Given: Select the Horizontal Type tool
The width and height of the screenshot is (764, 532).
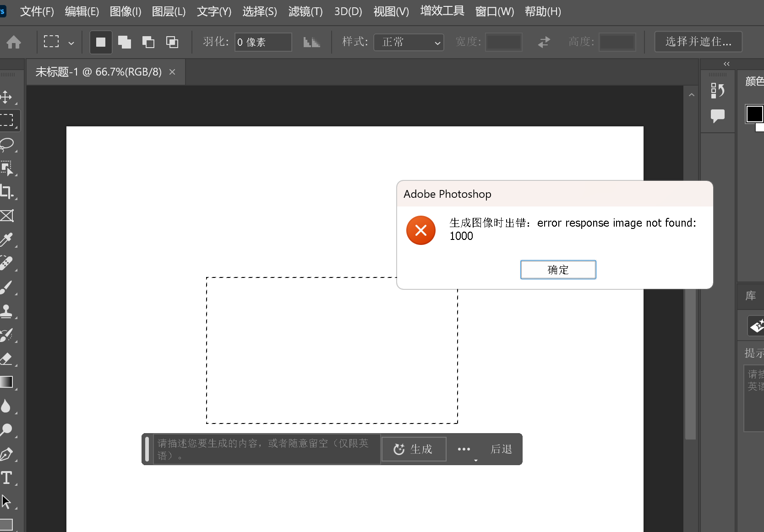Looking at the screenshot, I should point(6,478).
